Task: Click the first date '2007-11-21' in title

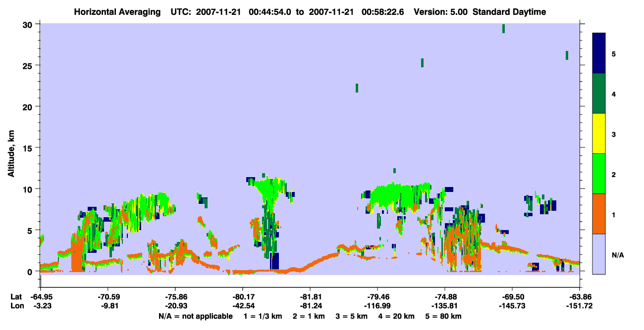Action: coord(219,12)
